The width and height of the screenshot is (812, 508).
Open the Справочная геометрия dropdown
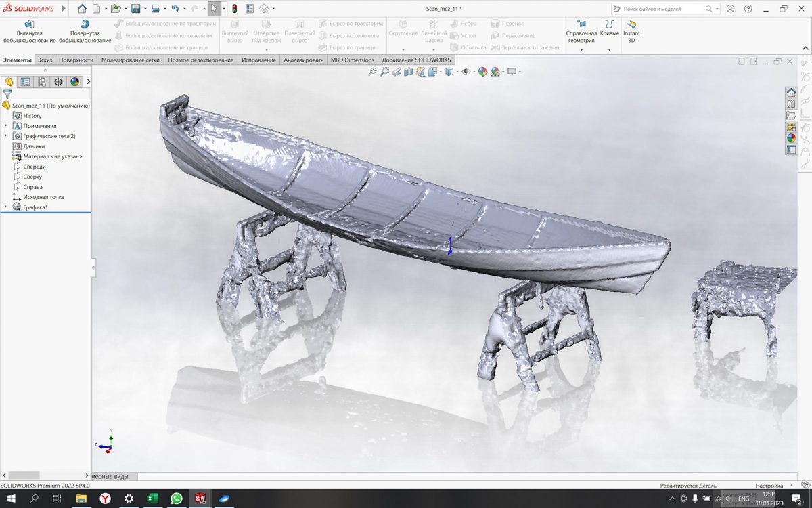581,49
